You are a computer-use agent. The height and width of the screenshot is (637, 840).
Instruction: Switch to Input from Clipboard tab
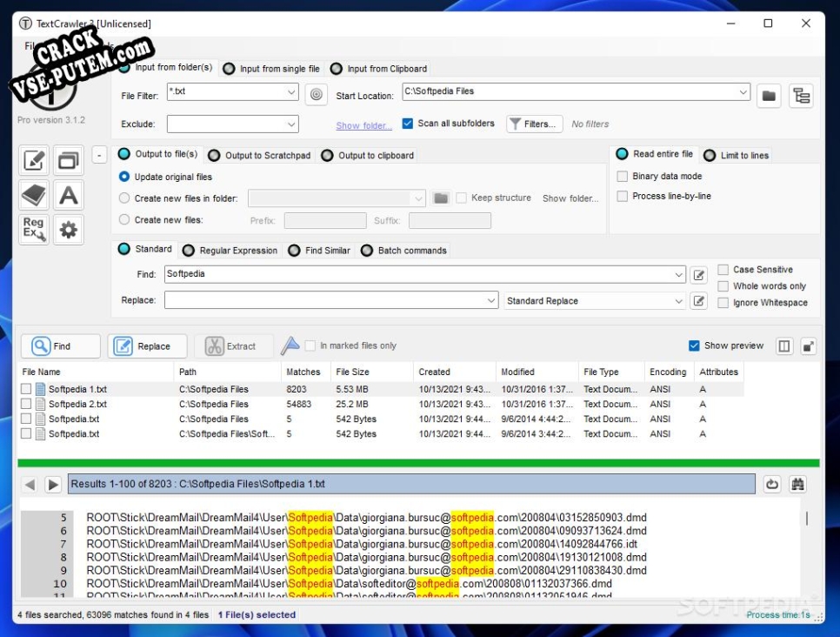tap(379, 69)
